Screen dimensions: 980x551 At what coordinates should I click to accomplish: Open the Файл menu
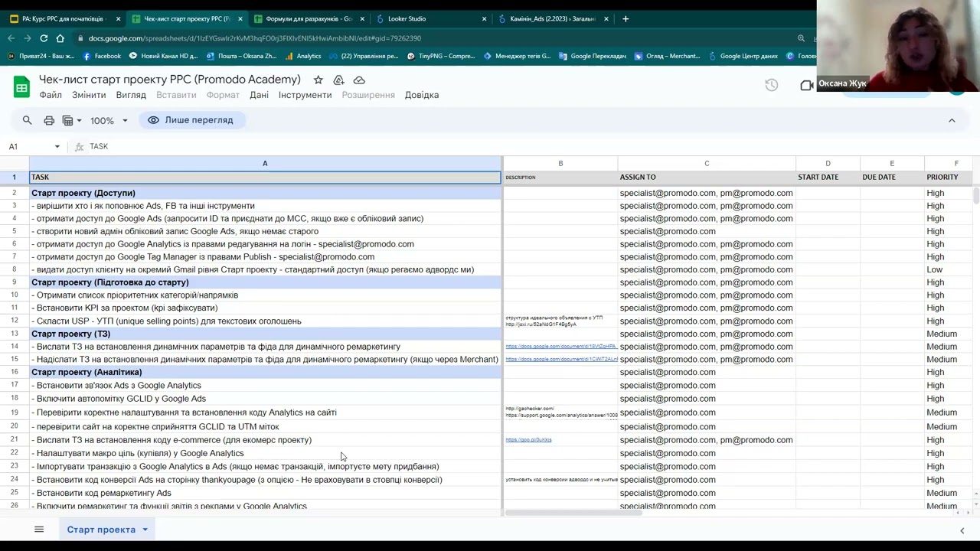coord(51,95)
